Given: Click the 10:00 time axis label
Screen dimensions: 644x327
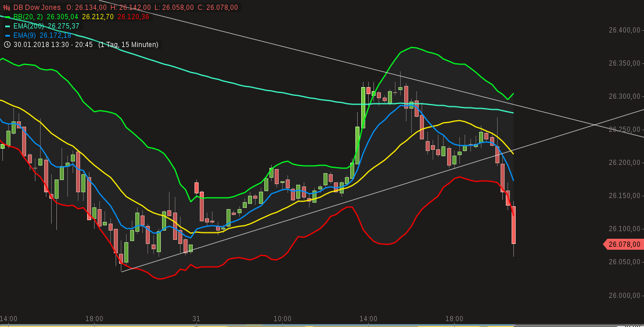Looking at the screenshot, I should click(283, 319).
